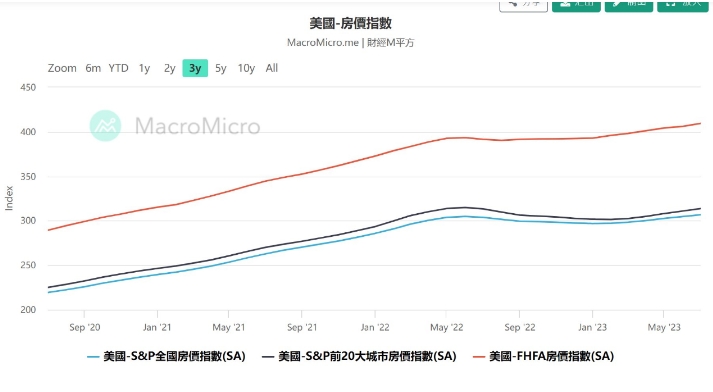
Task: Select the 2y zoom range
Action: (x=170, y=68)
